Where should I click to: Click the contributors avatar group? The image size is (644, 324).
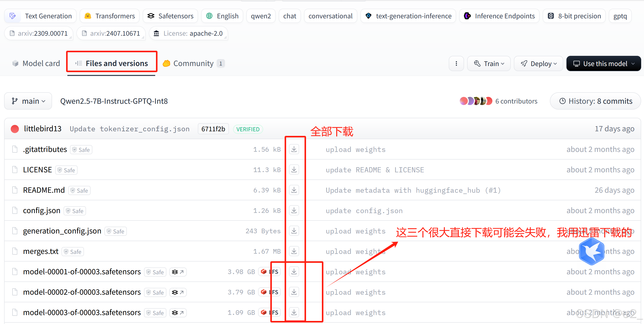pos(476,101)
